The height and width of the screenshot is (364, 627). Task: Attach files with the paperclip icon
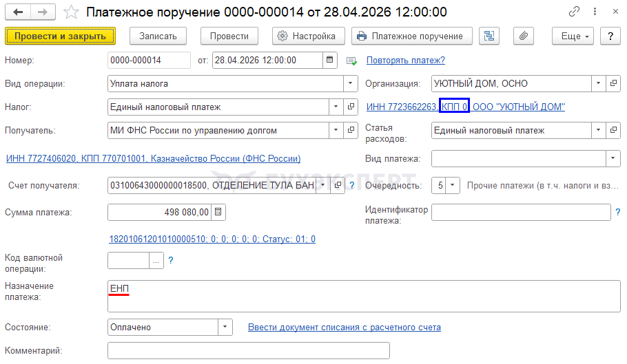524,36
